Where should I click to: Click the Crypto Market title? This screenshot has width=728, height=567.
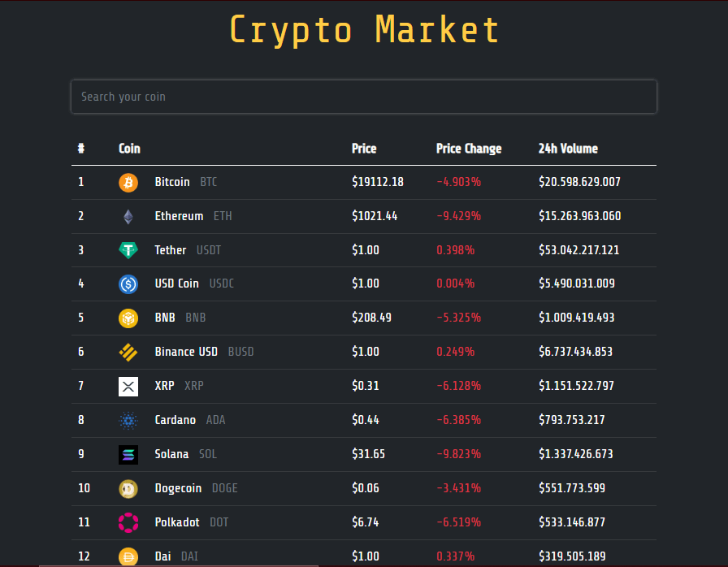pos(364,29)
